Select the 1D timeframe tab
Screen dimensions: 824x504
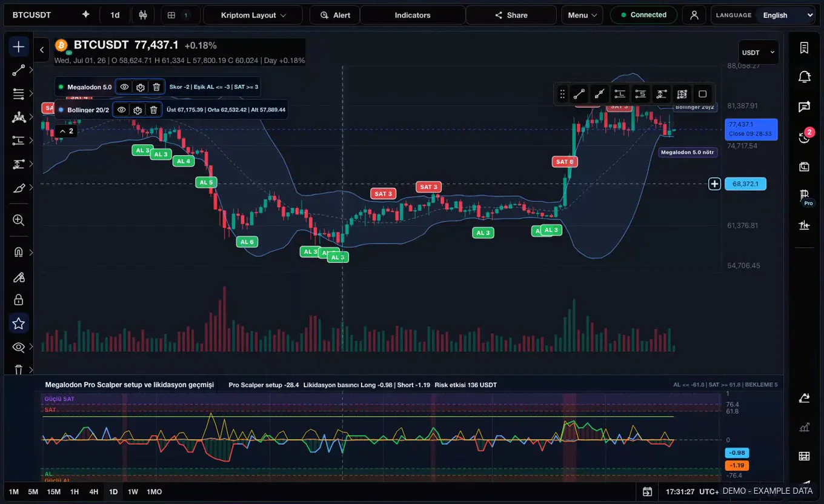pyautogui.click(x=113, y=492)
